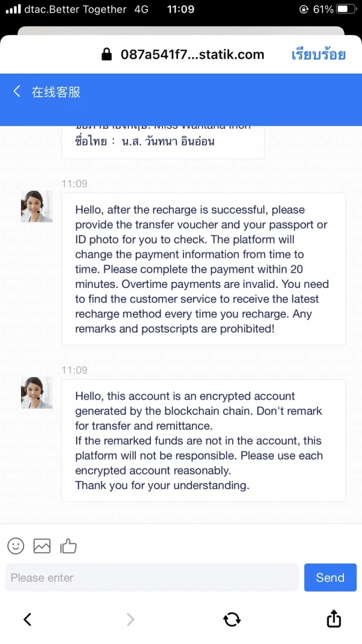Tap the browser back arrow

point(27,619)
